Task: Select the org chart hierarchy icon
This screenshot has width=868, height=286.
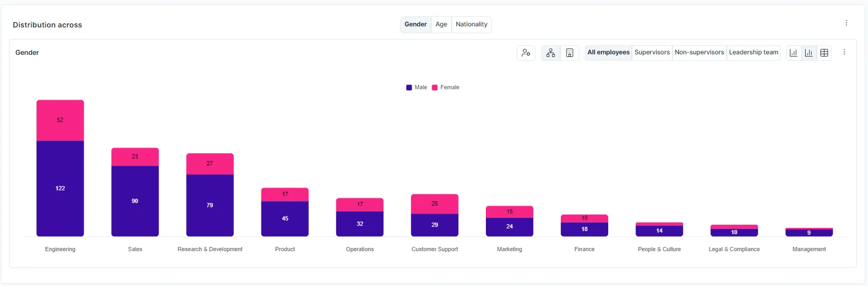Action: tap(551, 53)
